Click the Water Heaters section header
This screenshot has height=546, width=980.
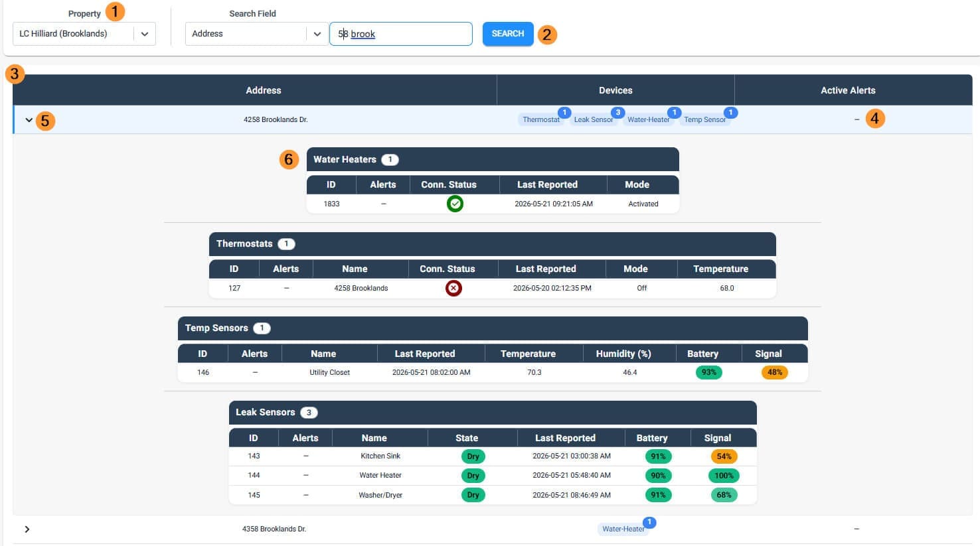coord(493,159)
